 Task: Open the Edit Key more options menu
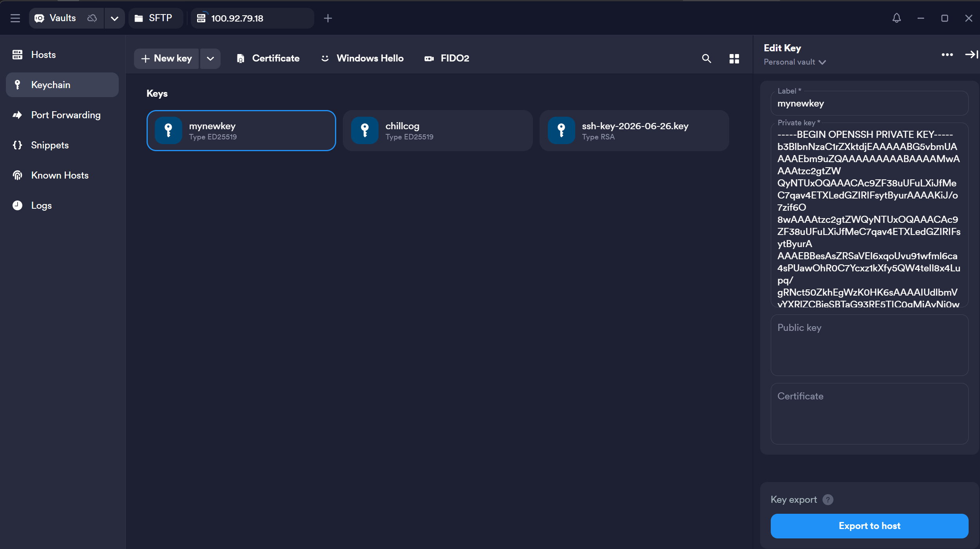click(x=947, y=55)
